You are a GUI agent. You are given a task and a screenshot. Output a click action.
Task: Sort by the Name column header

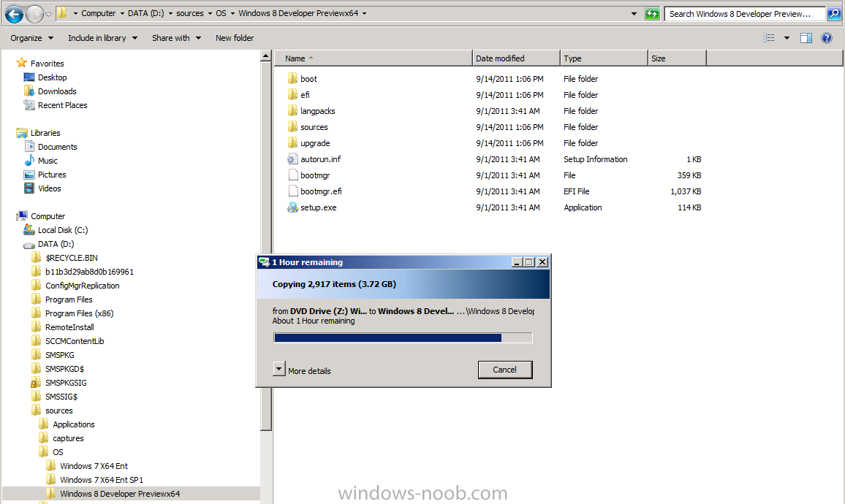point(373,58)
